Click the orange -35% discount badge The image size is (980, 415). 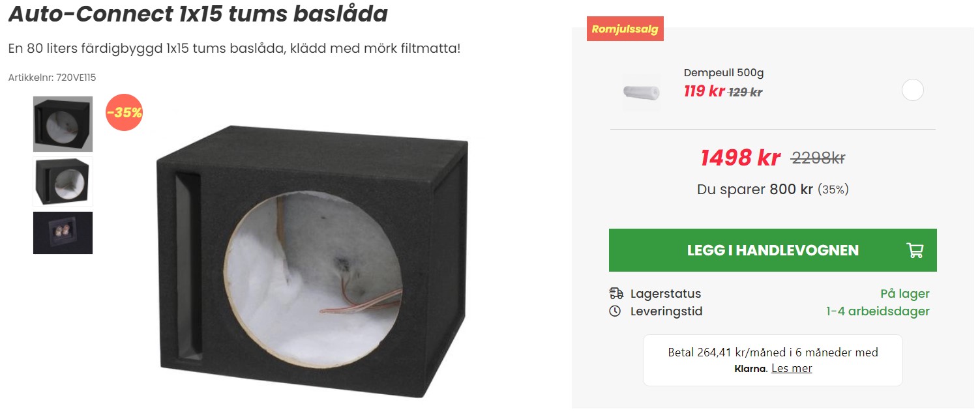point(124,112)
